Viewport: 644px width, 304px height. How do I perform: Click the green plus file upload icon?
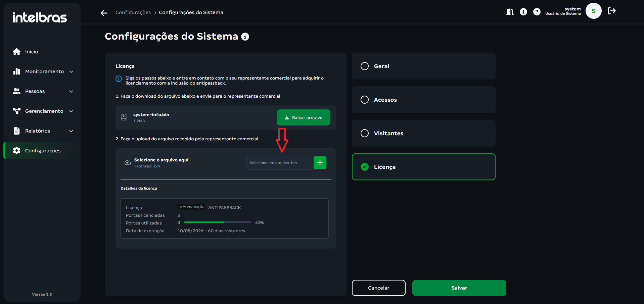[x=320, y=163]
